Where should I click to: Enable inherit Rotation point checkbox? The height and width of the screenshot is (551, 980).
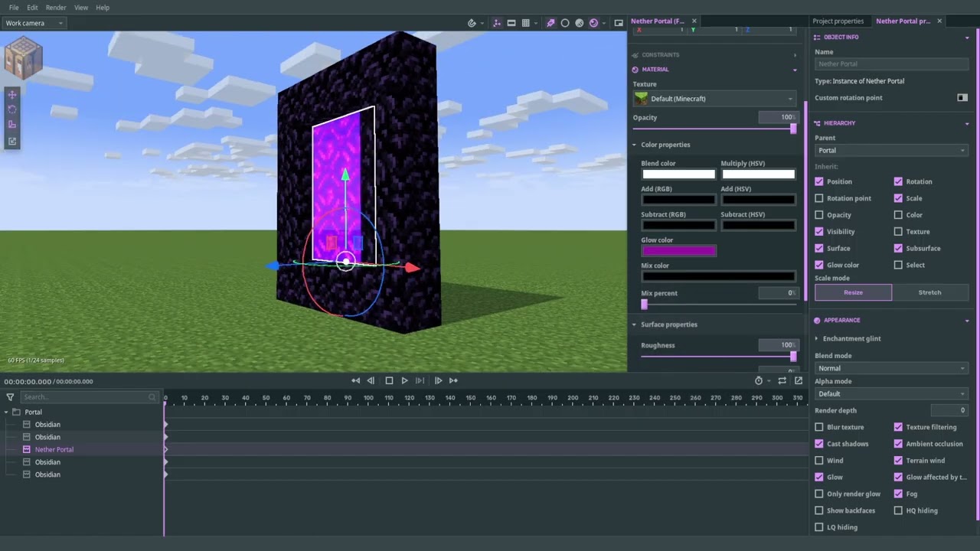[x=819, y=198]
